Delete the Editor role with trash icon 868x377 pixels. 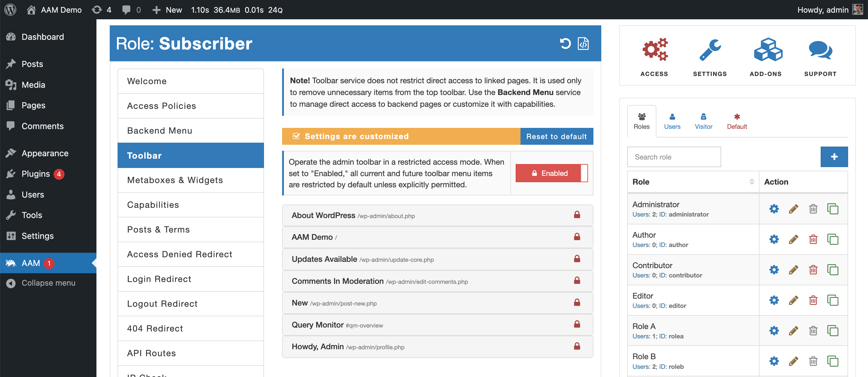[x=813, y=300]
